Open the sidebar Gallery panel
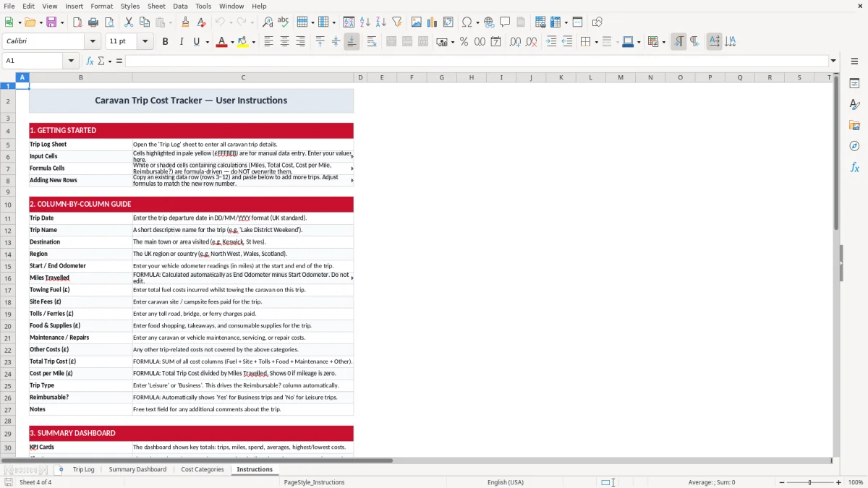This screenshot has width=868, height=488. [x=854, y=125]
